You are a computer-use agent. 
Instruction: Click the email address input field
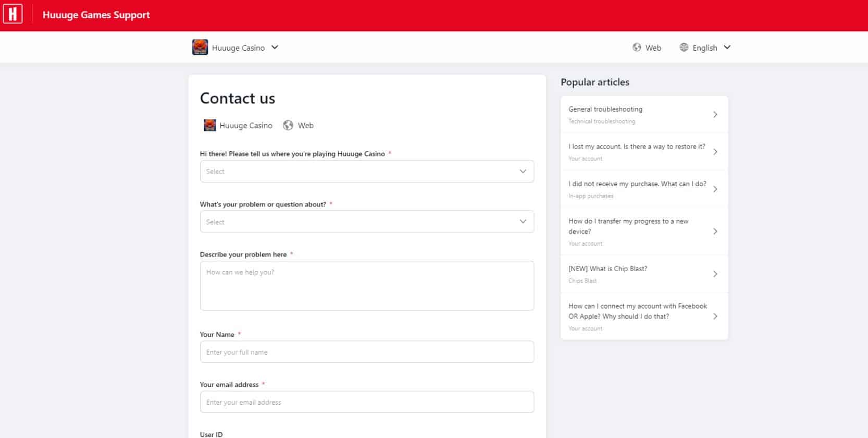tap(367, 402)
